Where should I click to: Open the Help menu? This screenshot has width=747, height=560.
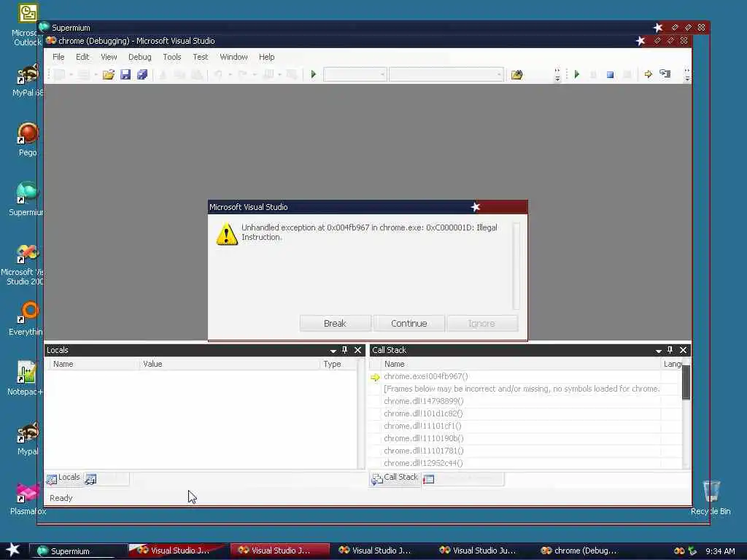266,57
